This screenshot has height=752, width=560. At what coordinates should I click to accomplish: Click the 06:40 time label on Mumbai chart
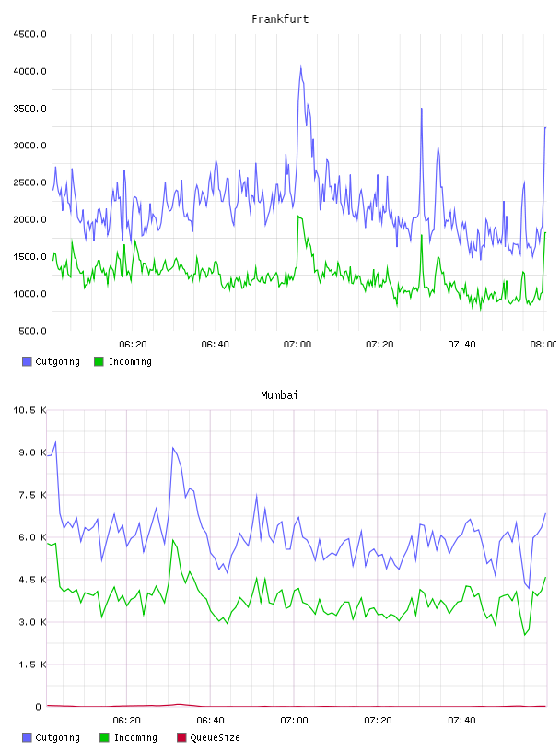210,720
